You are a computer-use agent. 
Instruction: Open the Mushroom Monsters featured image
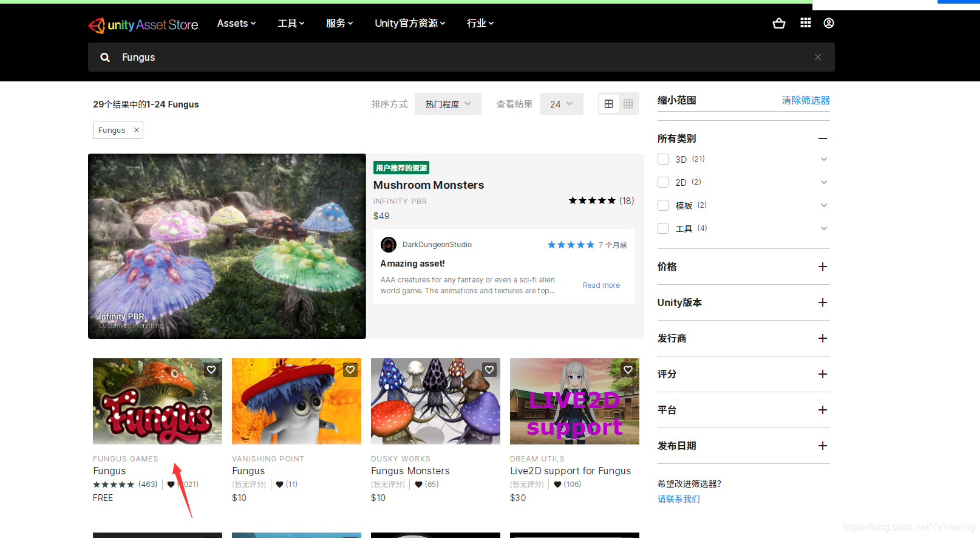[x=227, y=246]
